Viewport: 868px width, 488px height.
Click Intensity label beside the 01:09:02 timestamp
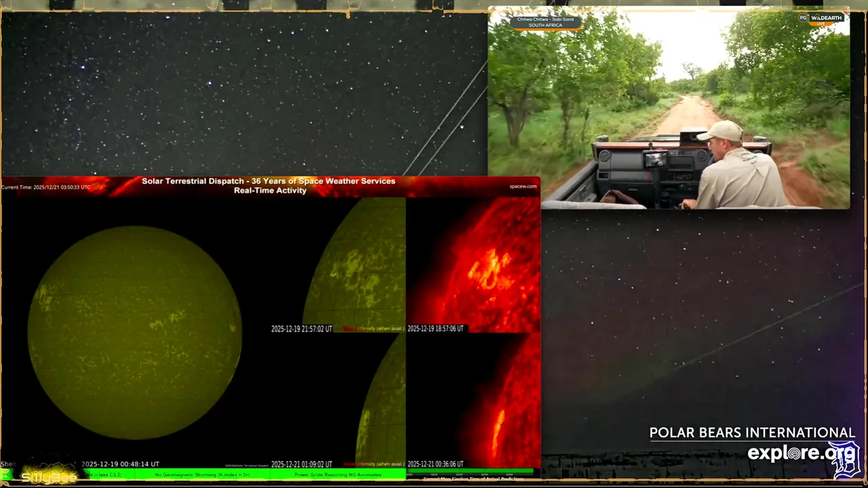coord(373,464)
